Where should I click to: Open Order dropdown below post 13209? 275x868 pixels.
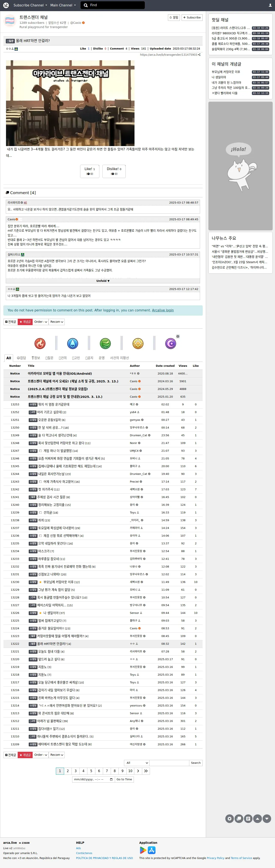40,755
